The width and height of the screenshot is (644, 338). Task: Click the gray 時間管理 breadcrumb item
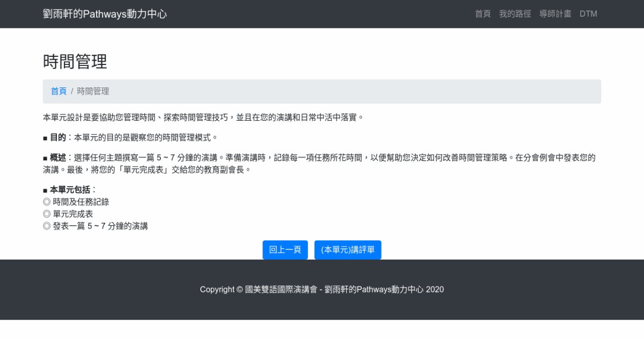pyautogui.click(x=93, y=91)
